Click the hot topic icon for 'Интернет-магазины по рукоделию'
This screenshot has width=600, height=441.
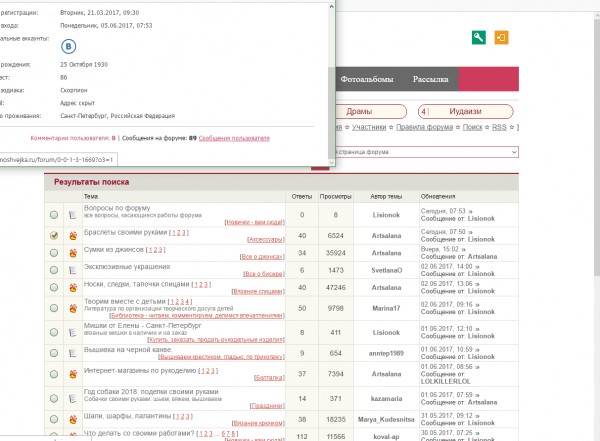coord(73,374)
